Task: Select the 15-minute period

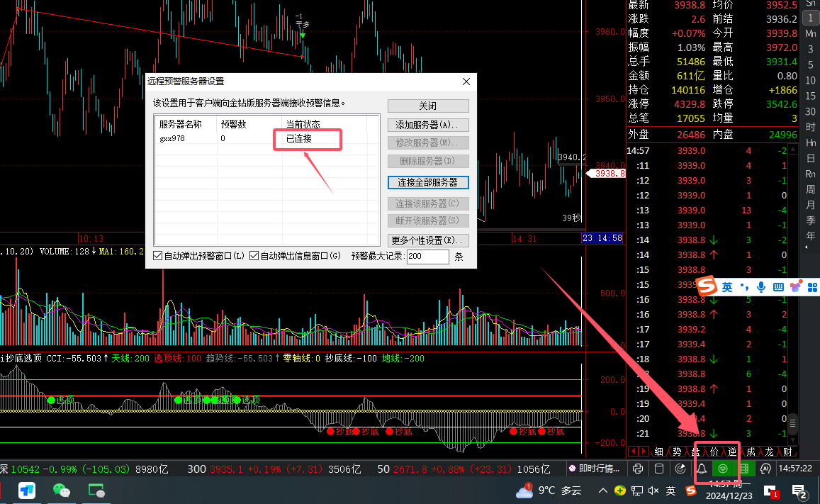Action: click(811, 96)
